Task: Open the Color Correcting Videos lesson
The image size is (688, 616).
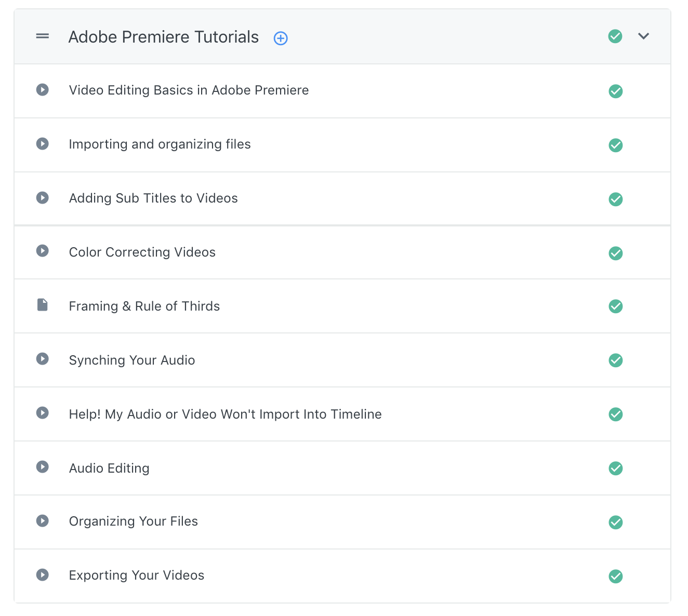Action: (x=142, y=252)
